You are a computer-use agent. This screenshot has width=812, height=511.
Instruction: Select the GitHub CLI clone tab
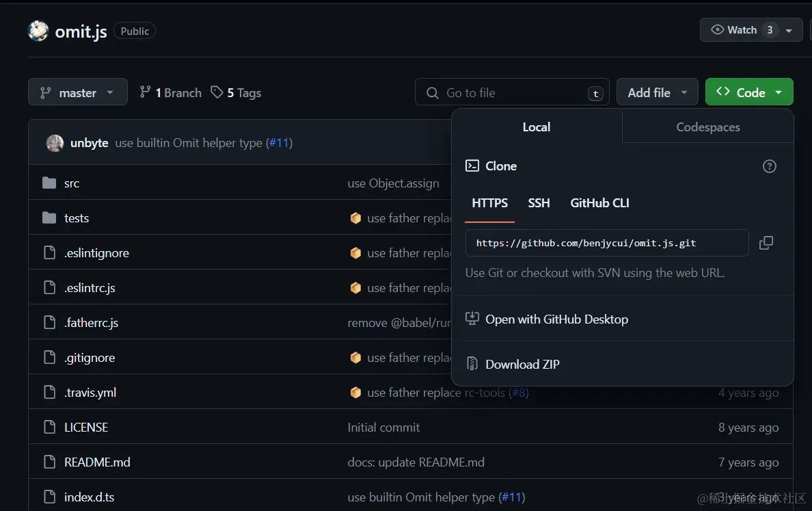599,203
